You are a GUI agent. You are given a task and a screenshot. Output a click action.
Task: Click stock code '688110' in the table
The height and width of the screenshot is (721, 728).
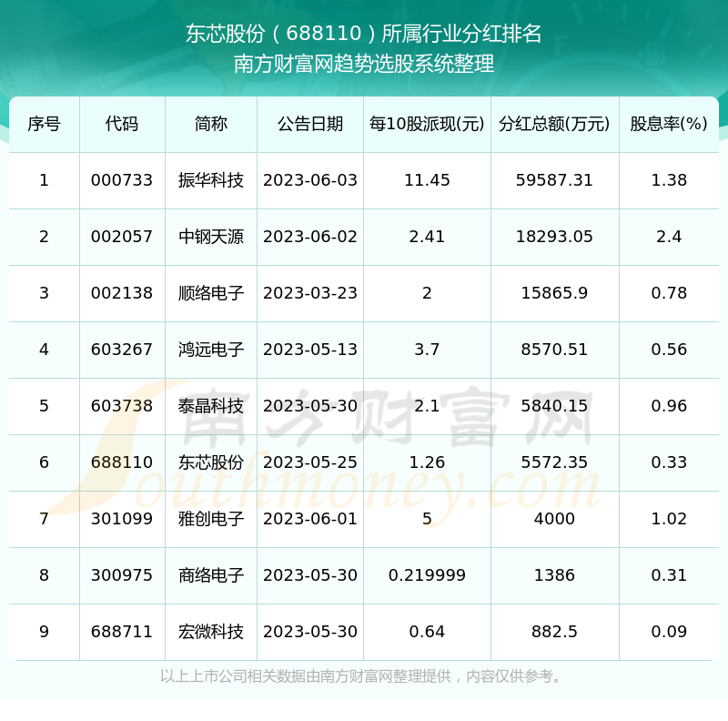(x=122, y=462)
